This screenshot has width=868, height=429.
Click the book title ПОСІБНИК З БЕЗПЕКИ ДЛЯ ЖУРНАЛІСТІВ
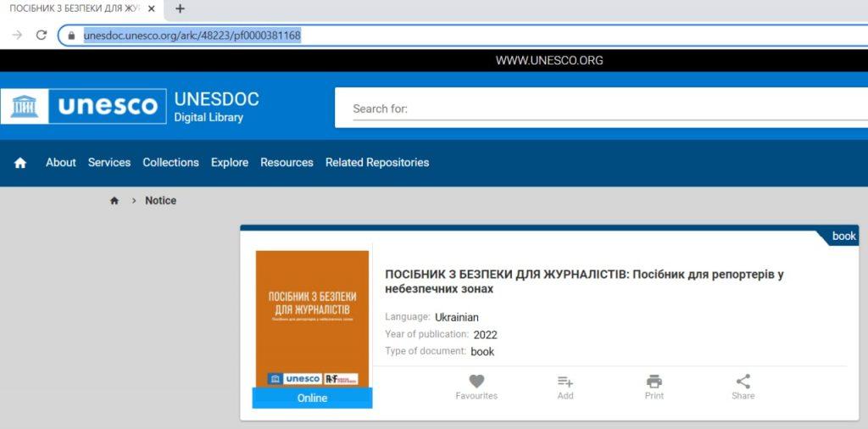584,281
